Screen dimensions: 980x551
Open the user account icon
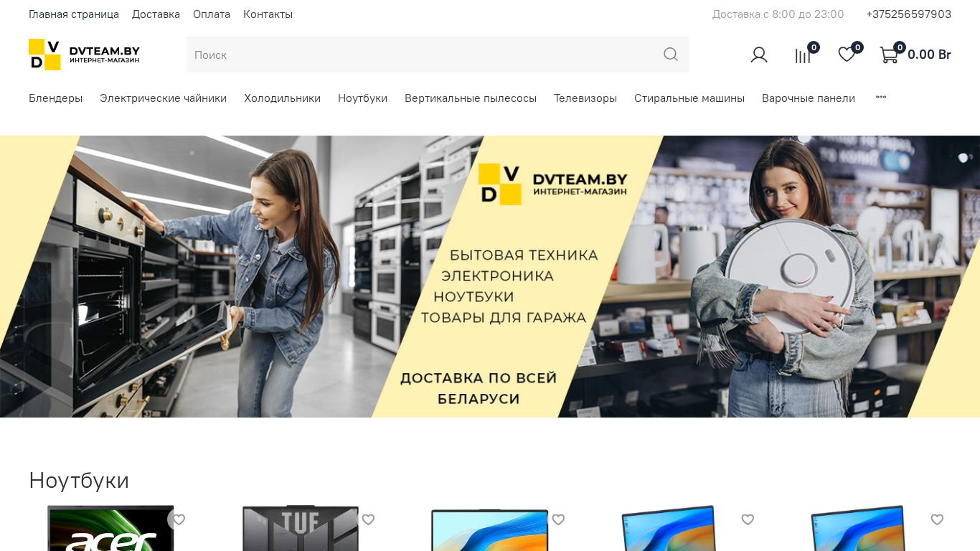click(x=759, y=55)
